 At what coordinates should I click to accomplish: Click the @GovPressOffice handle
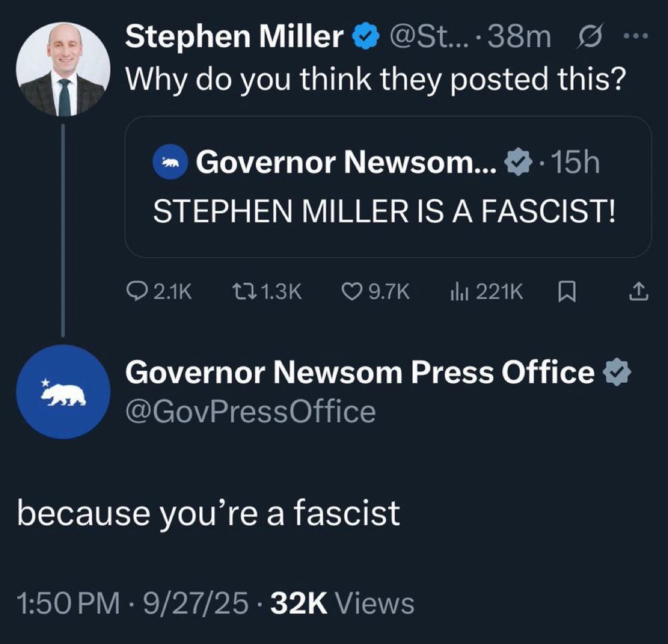[251, 412]
